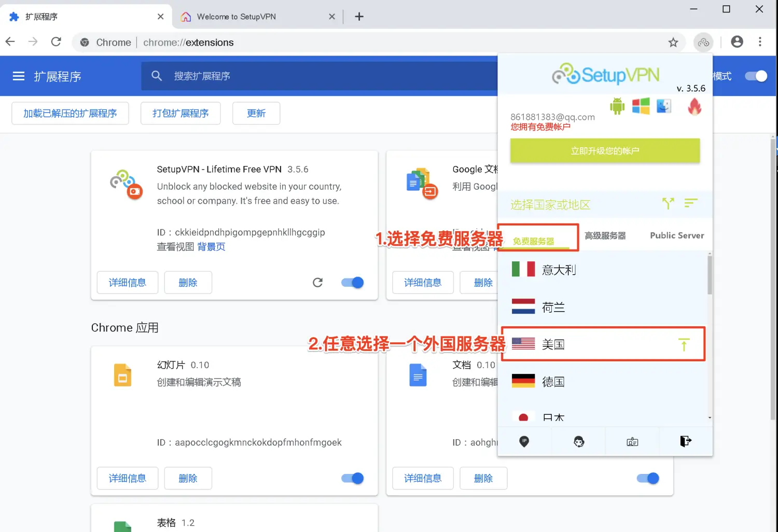Image resolution: width=778 pixels, height=532 pixels.
Task: Open the extensions hamburger main menu
Action: point(19,76)
